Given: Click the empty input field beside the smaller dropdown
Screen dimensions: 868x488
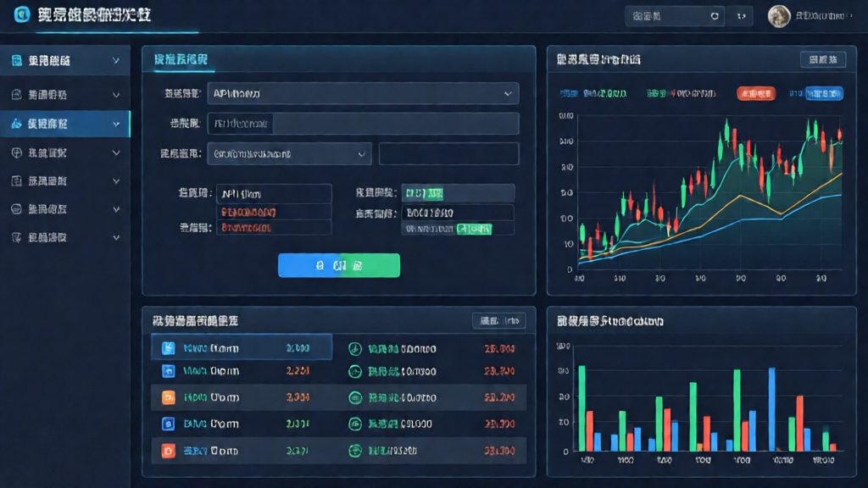Looking at the screenshot, I should pyautogui.click(x=448, y=153).
